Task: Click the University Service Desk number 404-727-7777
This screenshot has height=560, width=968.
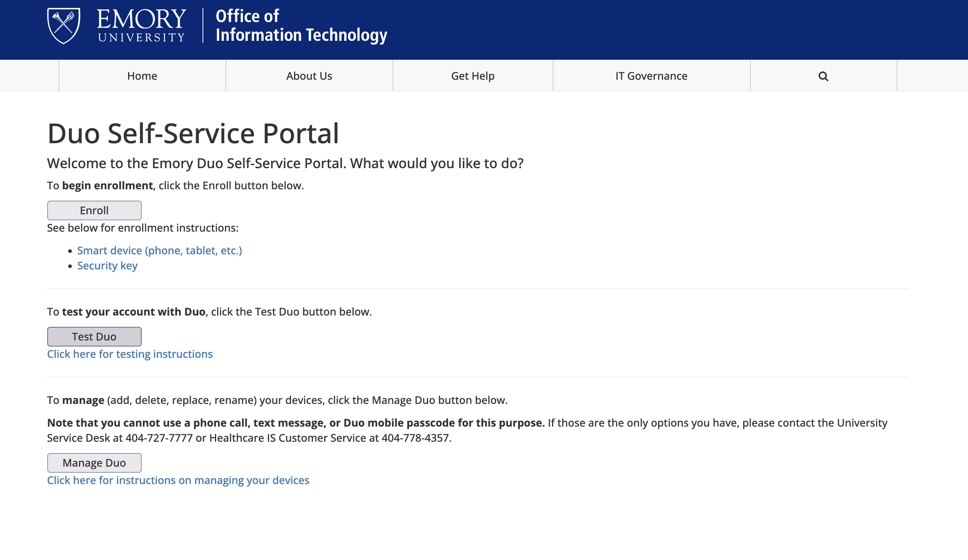Action: [x=159, y=438]
